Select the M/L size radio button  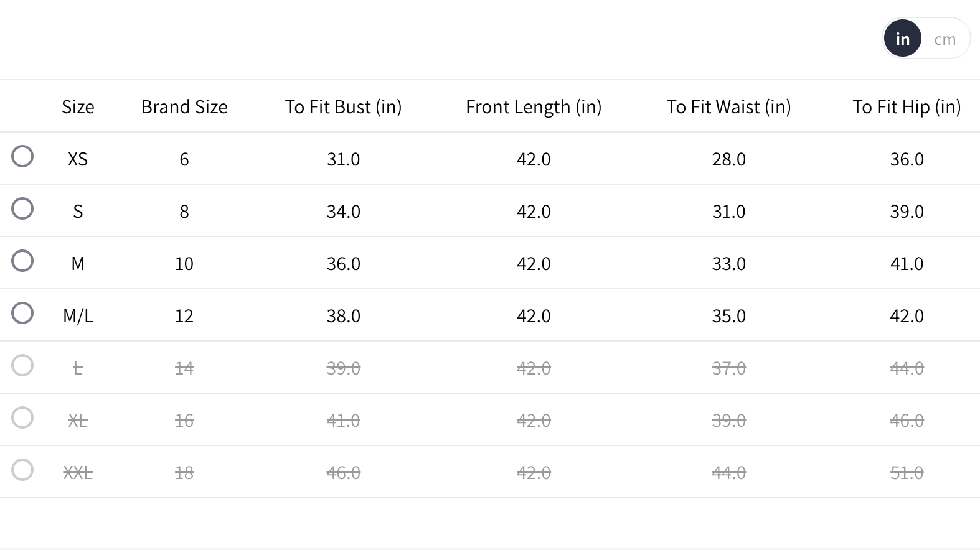click(x=22, y=313)
